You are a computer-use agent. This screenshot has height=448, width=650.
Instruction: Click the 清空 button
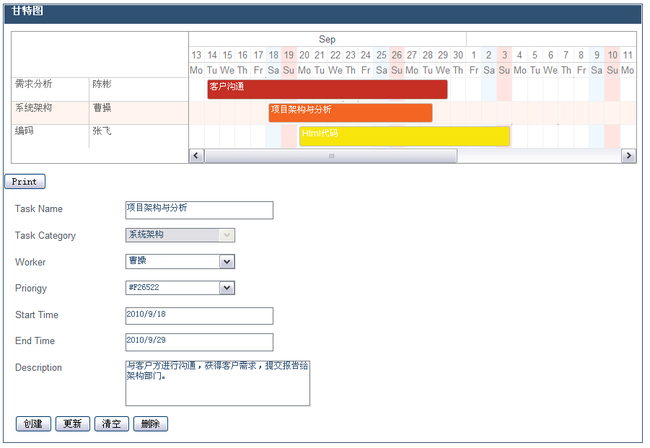click(x=112, y=424)
